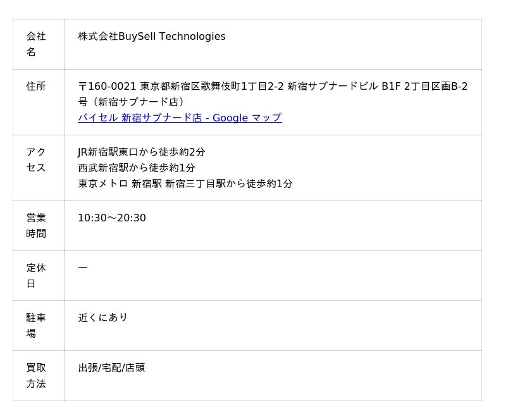This screenshot has height=420, width=506.
Task: Click the word Technologies in the company name
Action: point(192,36)
